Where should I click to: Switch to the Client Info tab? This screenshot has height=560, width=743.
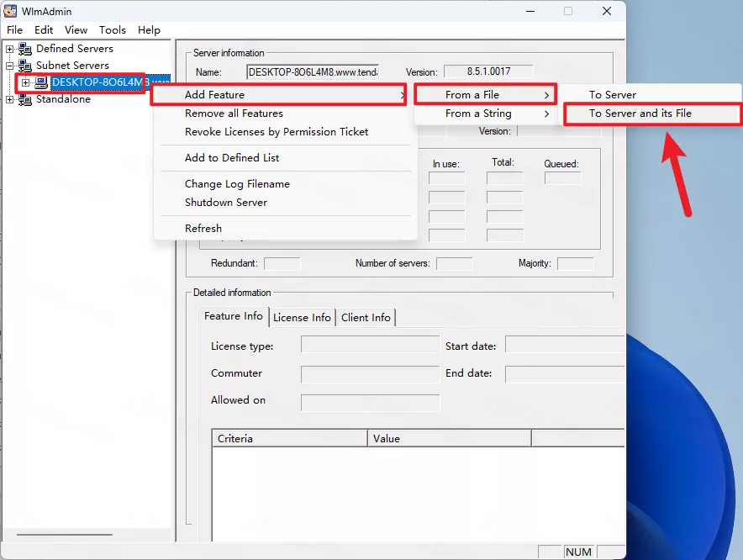[x=366, y=318]
